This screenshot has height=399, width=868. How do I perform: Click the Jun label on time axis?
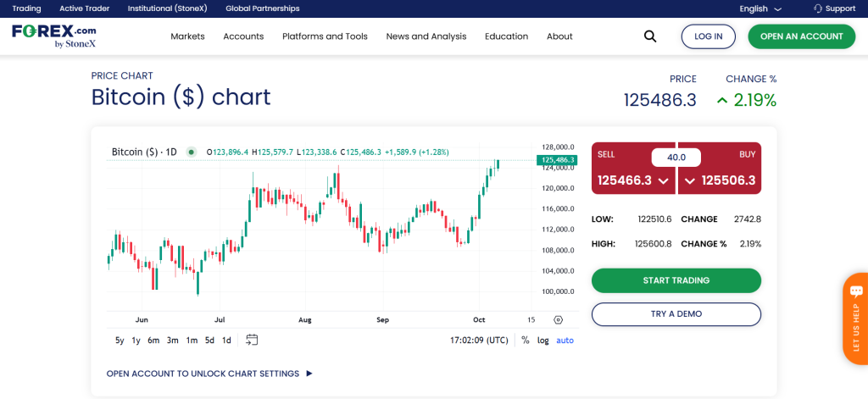[142, 320]
